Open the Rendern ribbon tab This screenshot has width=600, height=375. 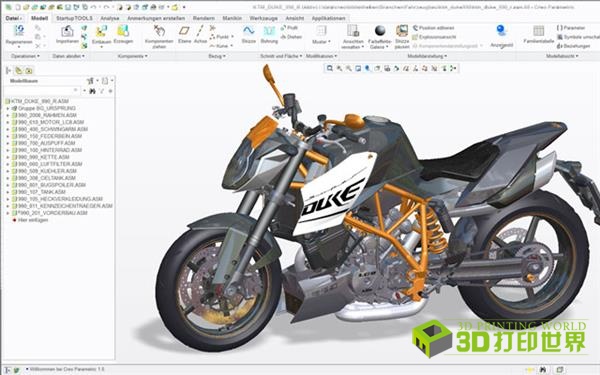(x=204, y=18)
